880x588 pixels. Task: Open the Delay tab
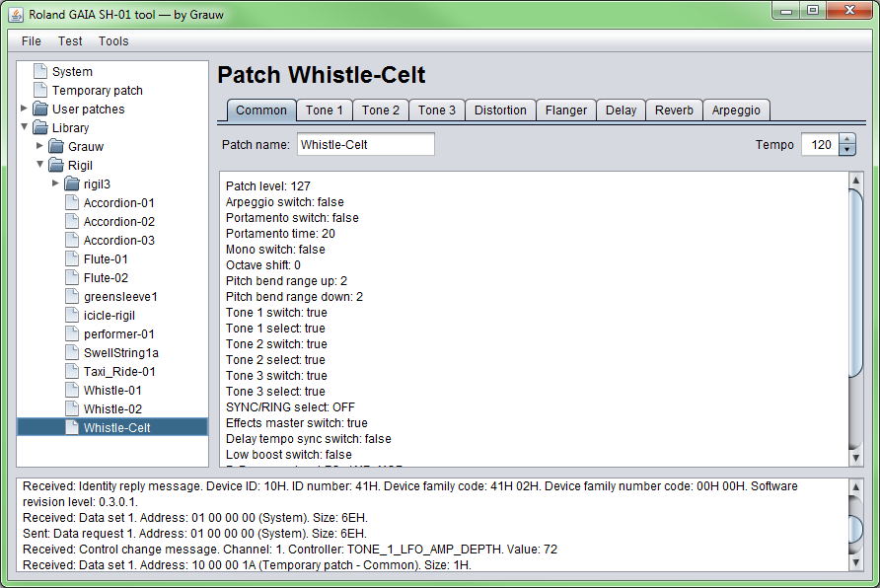coord(621,110)
